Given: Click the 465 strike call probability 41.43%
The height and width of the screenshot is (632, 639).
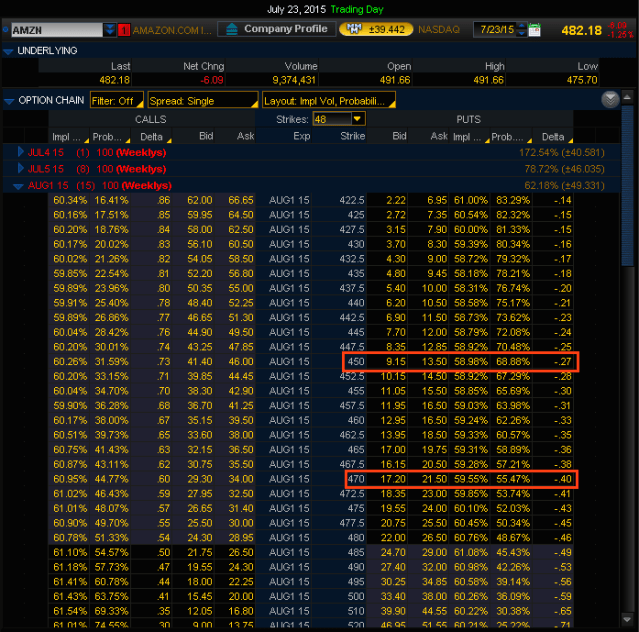Looking at the screenshot, I should click(111, 449).
